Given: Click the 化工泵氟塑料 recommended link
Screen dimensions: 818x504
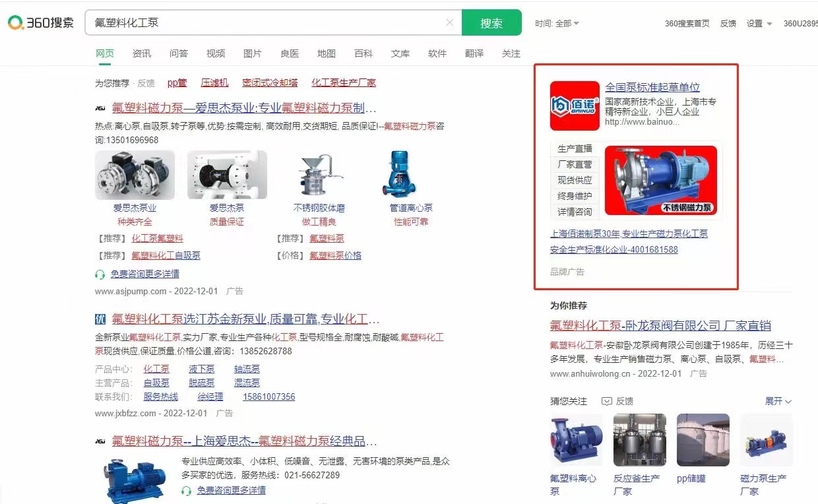Looking at the screenshot, I should pyautogui.click(x=157, y=238).
